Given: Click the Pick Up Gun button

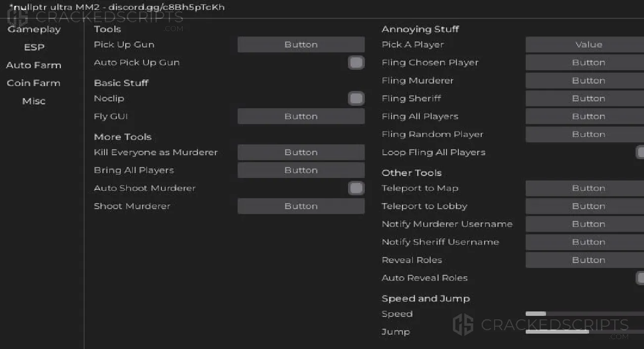Looking at the screenshot, I should (x=301, y=44).
